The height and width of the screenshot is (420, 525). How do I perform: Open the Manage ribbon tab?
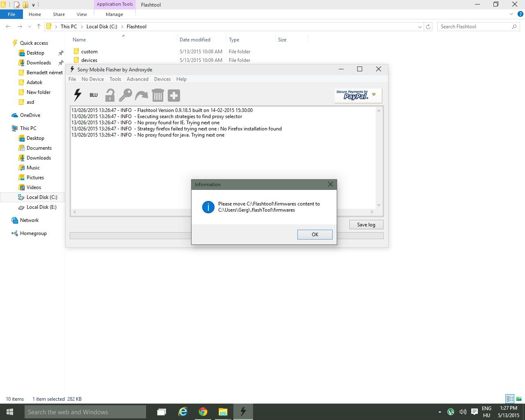coord(114,14)
